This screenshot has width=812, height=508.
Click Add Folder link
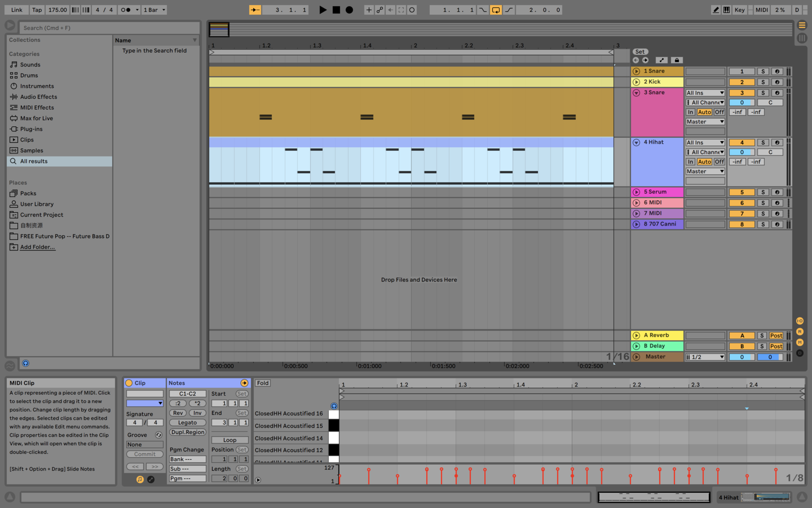click(38, 247)
